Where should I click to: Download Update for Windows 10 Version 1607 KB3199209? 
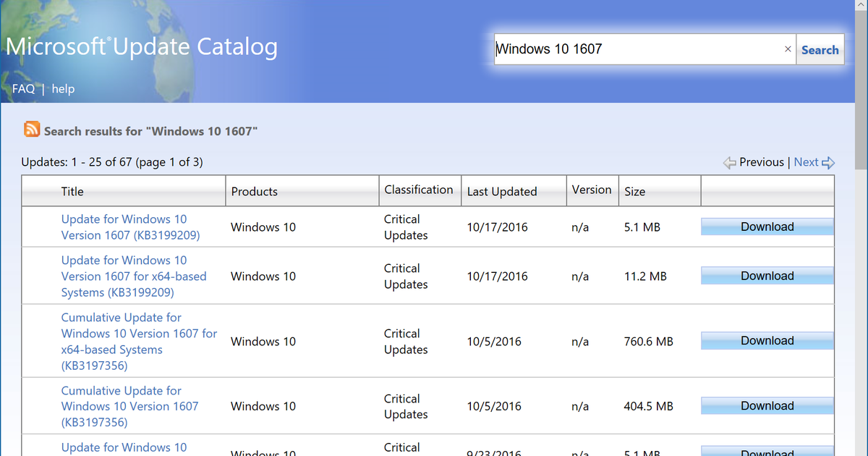click(x=767, y=227)
